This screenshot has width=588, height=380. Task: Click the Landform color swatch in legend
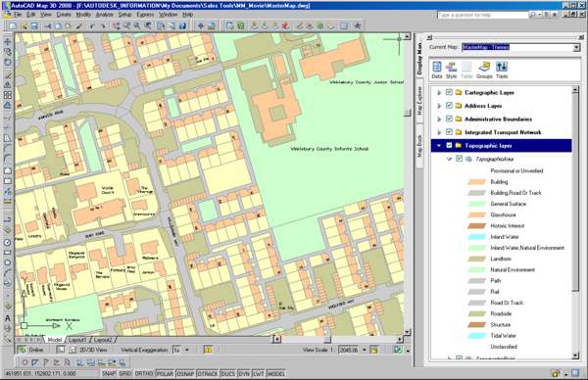click(477, 259)
